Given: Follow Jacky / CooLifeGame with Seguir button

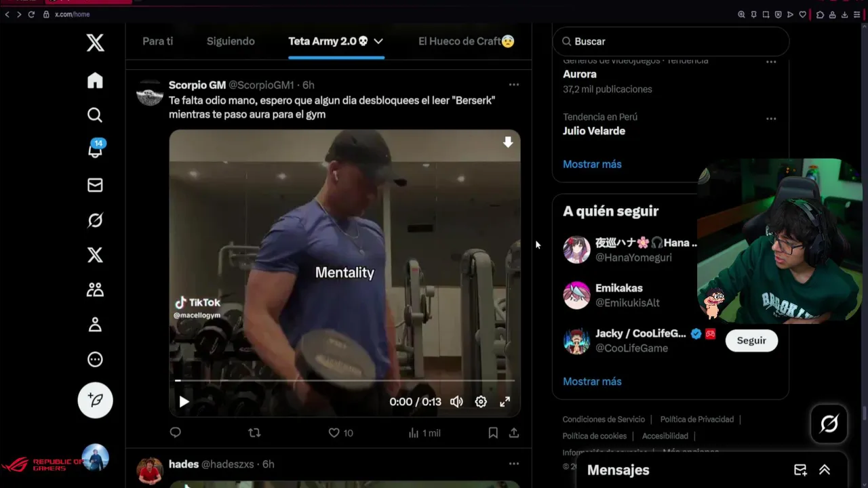Looking at the screenshot, I should tap(751, 340).
